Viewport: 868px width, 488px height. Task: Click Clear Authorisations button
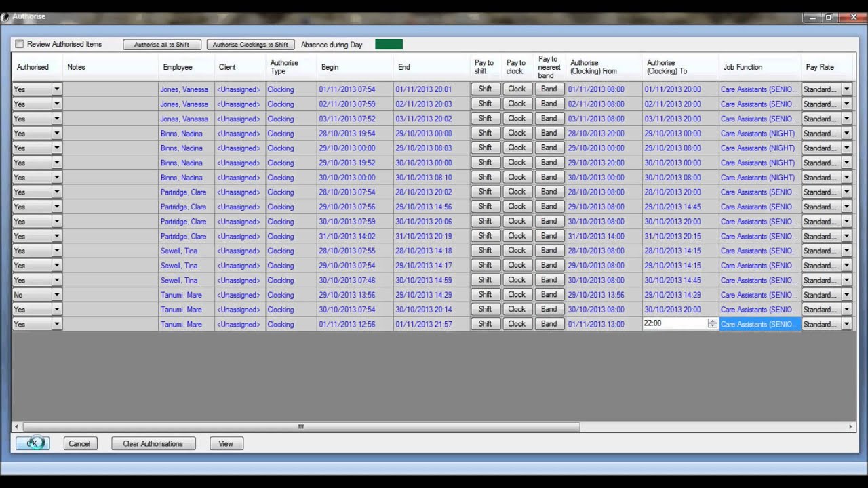click(153, 443)
